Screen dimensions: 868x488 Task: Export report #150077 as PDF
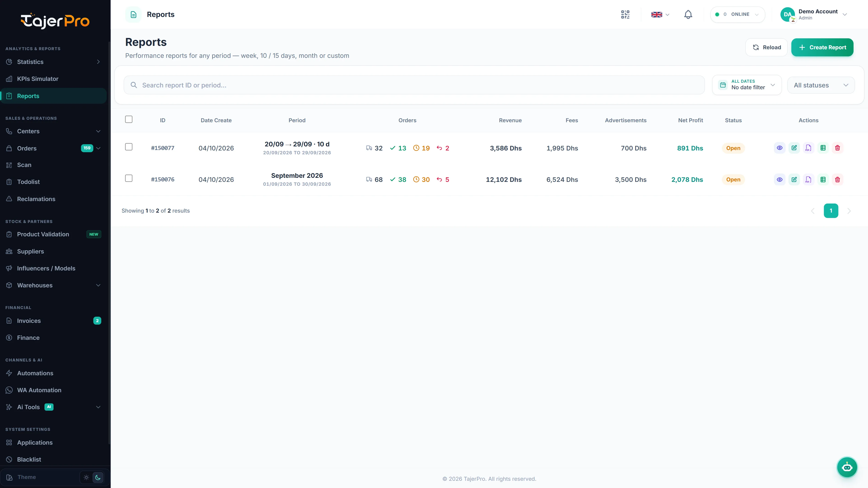click(808, 148)
